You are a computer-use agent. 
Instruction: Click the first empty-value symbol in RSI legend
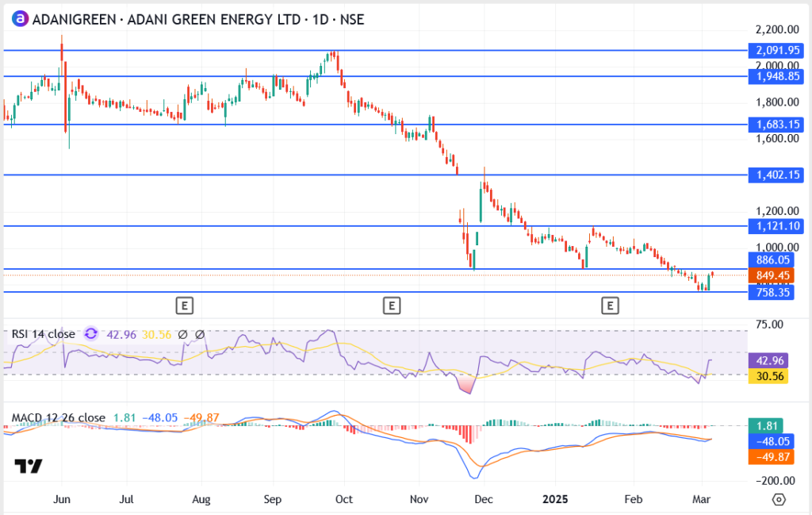tap(183, 334)
